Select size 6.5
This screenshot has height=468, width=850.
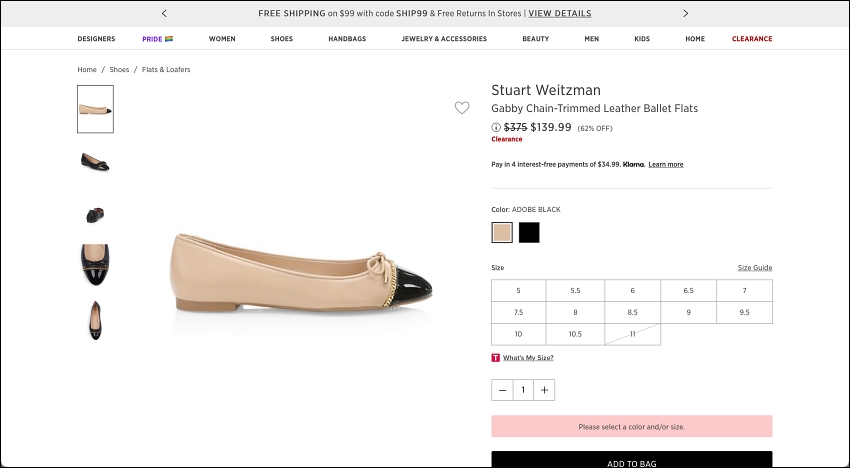[x=688, y=291]
